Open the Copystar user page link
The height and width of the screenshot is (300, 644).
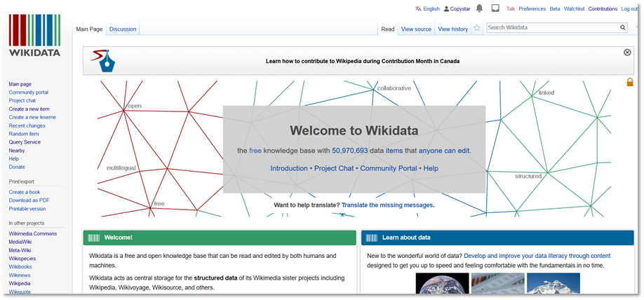pos(460,8)
